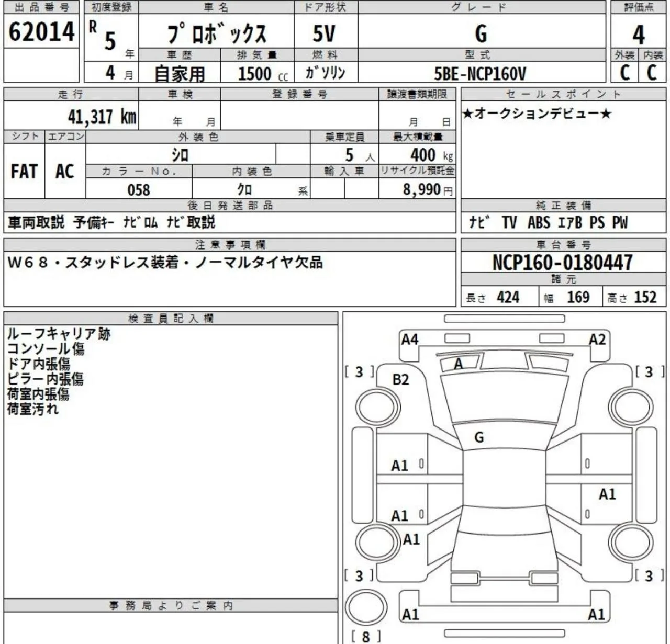
Task: Select the 譲渡書類期限 header
Action: [x=417, y=94]
